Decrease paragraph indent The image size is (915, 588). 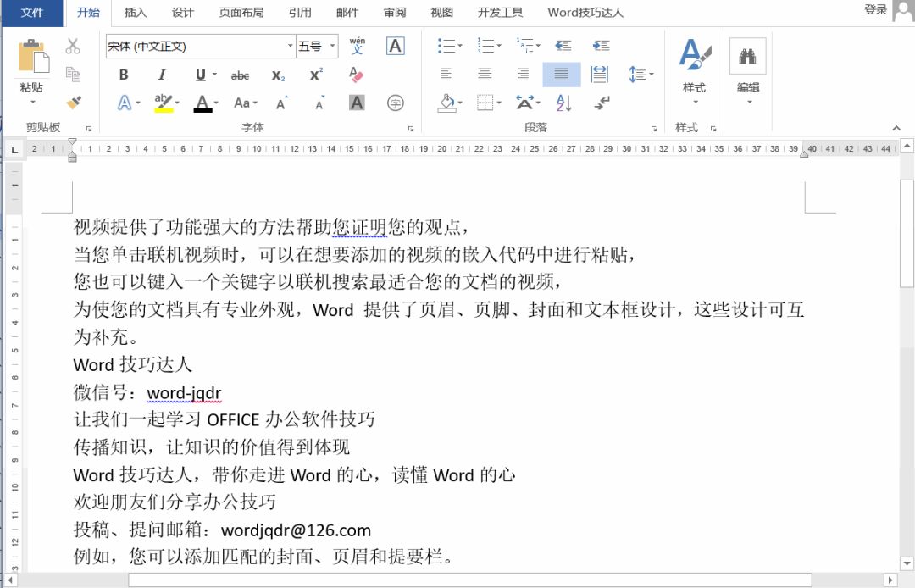[563, 46]
